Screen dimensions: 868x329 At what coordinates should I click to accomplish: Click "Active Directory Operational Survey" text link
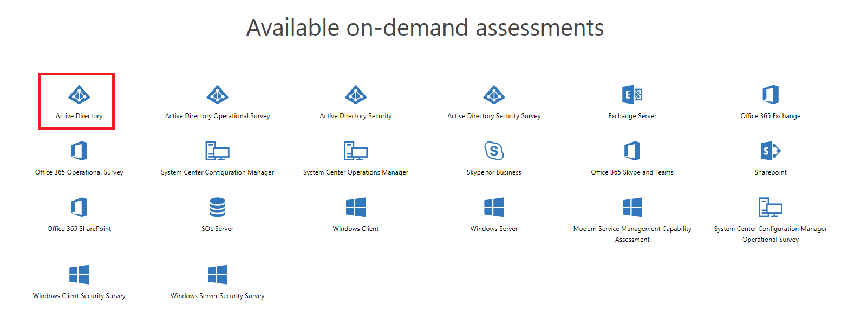218,116
